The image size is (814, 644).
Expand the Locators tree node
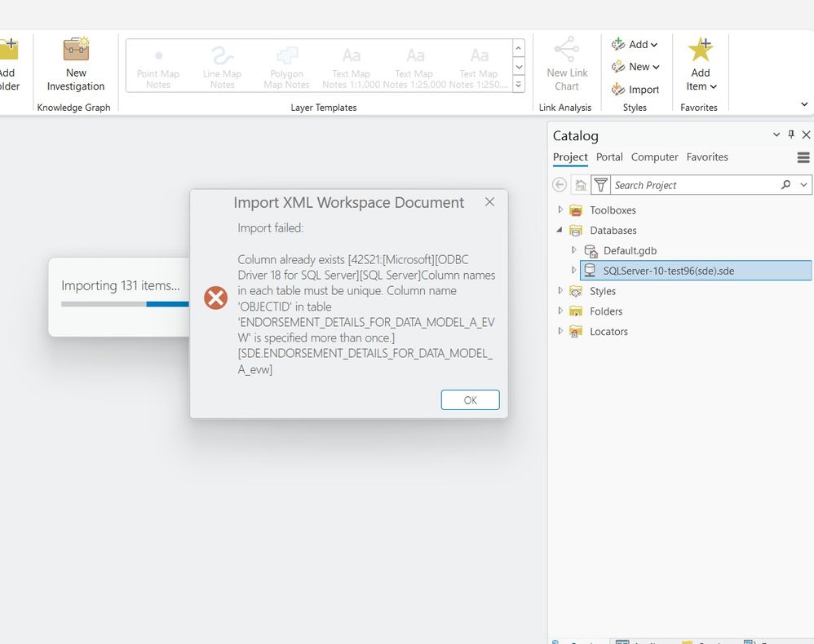560,331
